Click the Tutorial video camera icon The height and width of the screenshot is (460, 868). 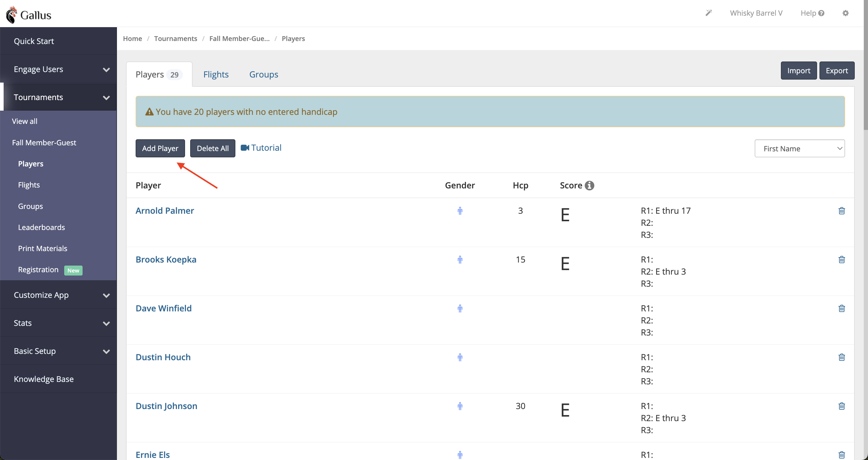[245, 148]
